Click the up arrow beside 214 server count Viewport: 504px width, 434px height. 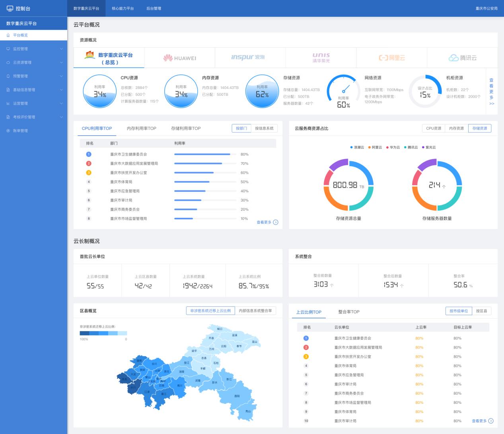(444, 186)
